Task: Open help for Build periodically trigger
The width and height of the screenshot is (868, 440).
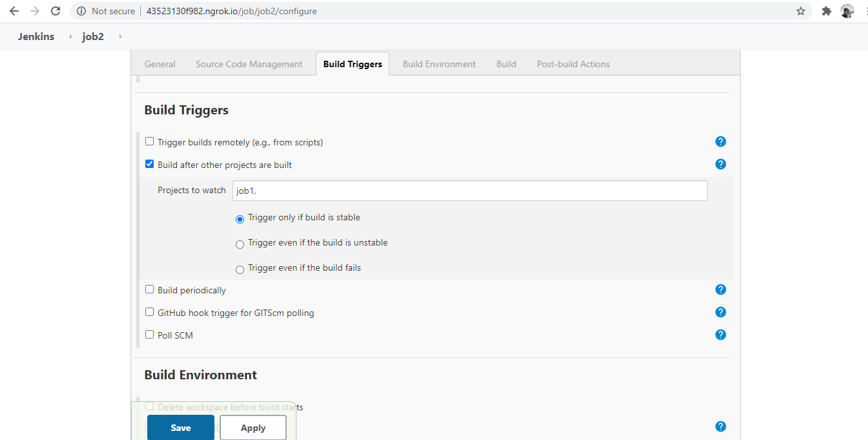Action: 720,289
